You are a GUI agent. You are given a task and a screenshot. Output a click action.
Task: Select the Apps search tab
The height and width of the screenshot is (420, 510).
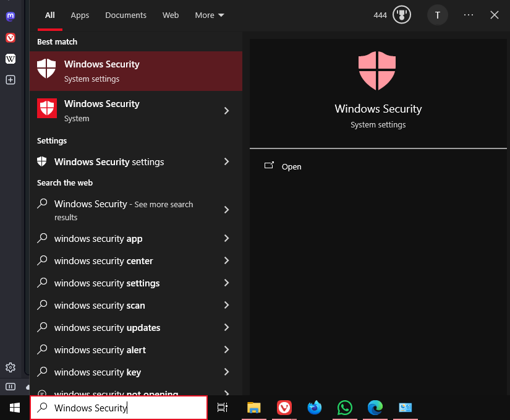[80, 15]
